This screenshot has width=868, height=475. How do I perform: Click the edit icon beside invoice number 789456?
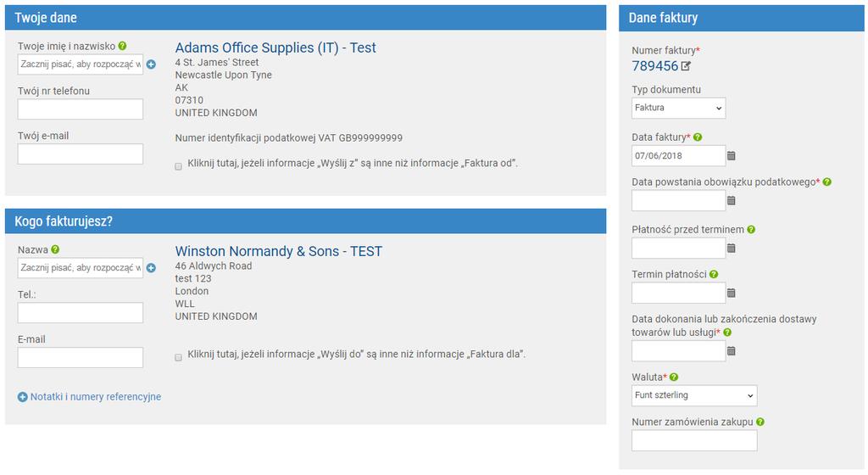click(x=686, y=66)
